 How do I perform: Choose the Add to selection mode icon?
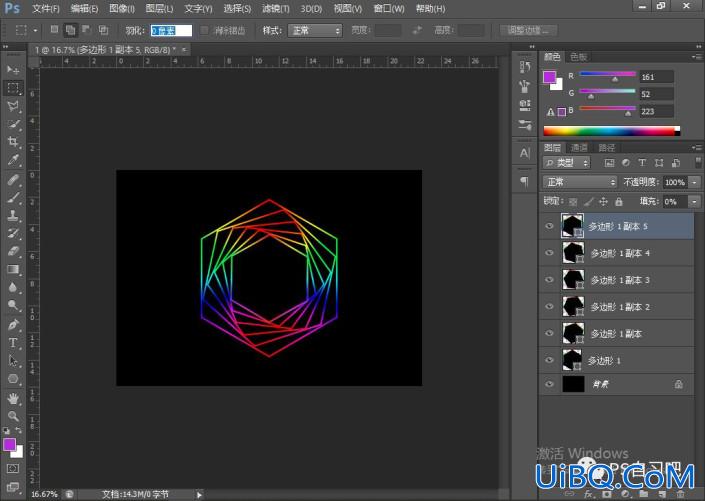click(x=70, y=30)
